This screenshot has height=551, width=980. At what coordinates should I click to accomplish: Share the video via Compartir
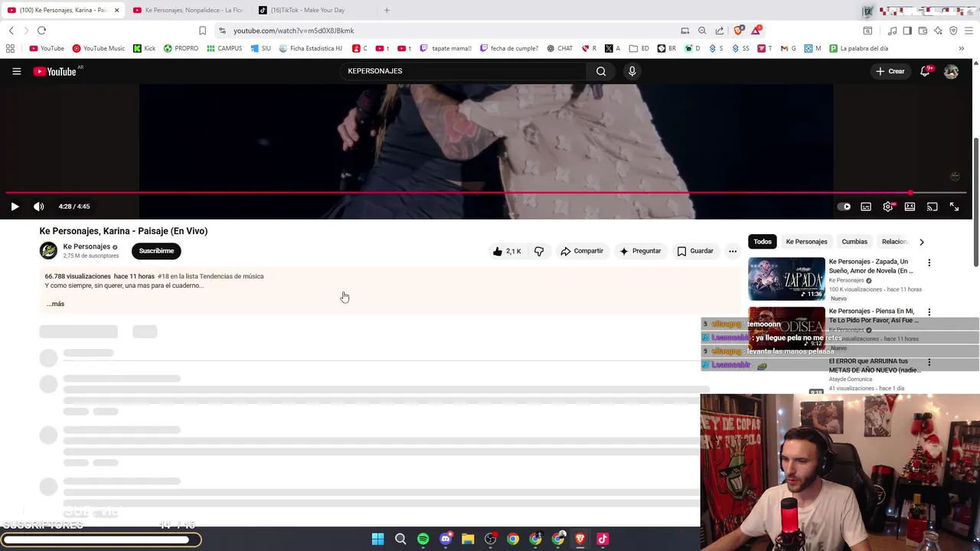[582, 251]
